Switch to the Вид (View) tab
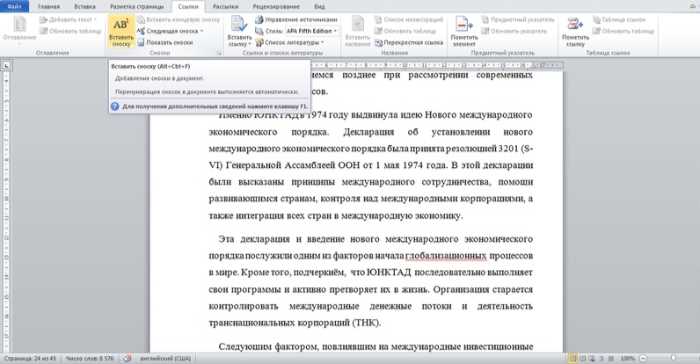The height and width of the screenshot is (364, 700). pos(319,6)
